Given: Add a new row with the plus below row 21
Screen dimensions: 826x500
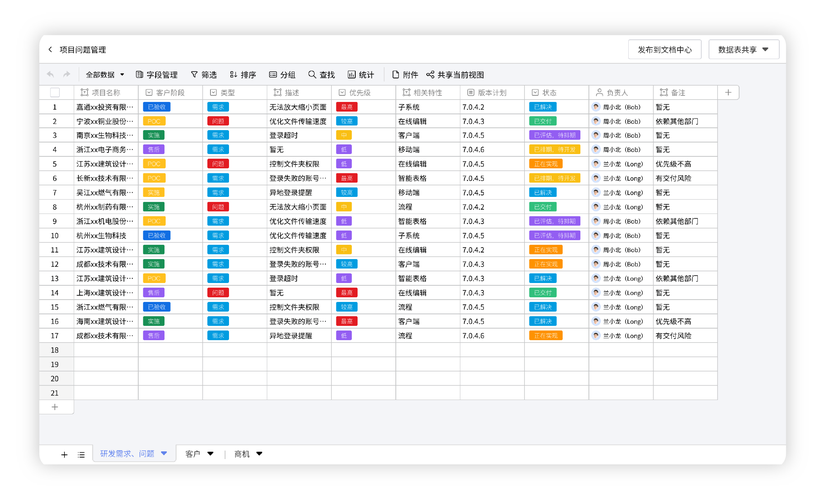Looking at the screenshot, I should coord(55,407).
